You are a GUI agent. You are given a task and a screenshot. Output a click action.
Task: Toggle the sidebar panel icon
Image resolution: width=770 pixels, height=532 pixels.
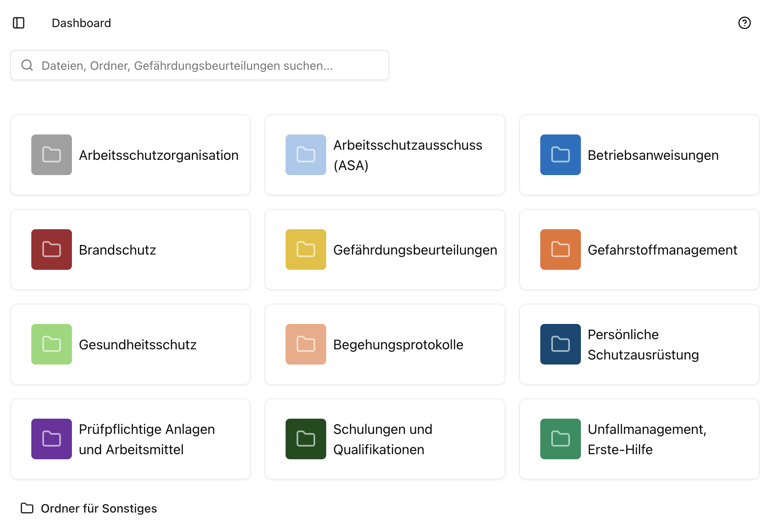tap(18, 23)
